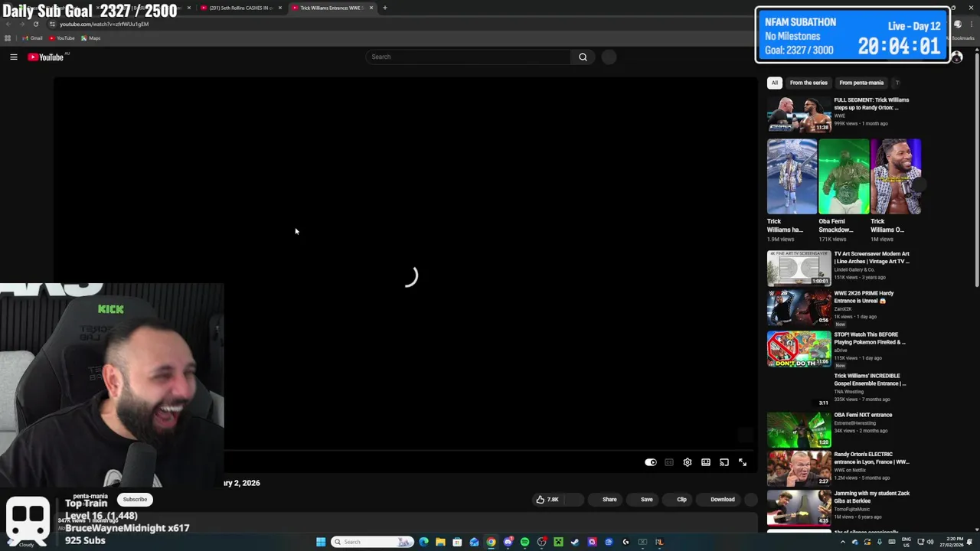Select the All filter chip

(x=774, y=83)
